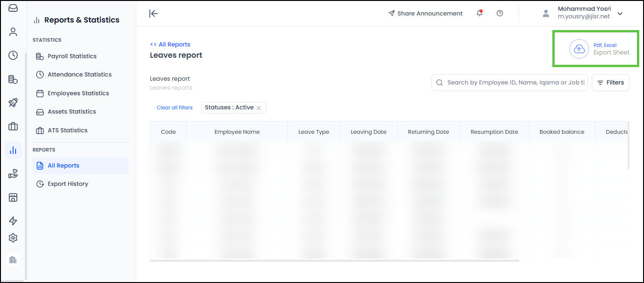The image size is (644, 283).
Task: Open the user account dropdown for Mohammad Yosri
Action: click(620, 14)
